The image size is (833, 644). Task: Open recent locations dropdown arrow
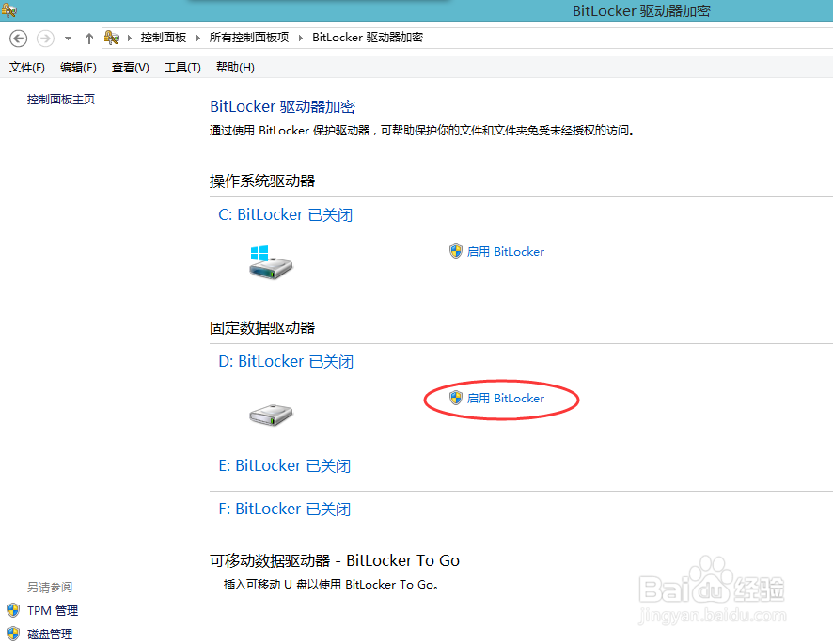pyautogui.click(x=68, y=39)
